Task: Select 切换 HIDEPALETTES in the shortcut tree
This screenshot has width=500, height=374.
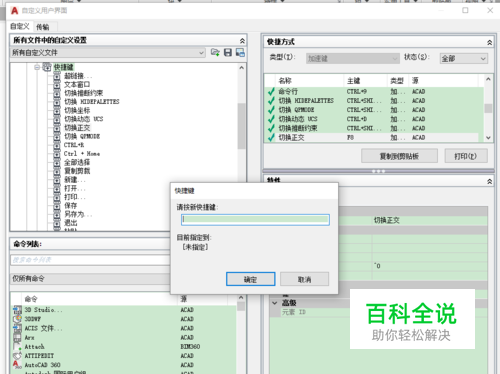Action: coord(92,102)
